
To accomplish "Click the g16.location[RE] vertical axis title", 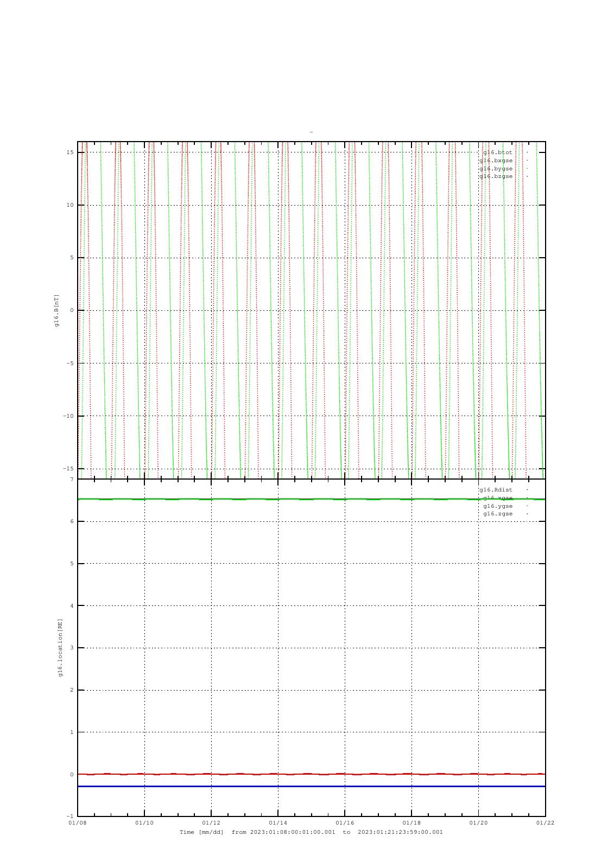I will (x=60, y=647).
